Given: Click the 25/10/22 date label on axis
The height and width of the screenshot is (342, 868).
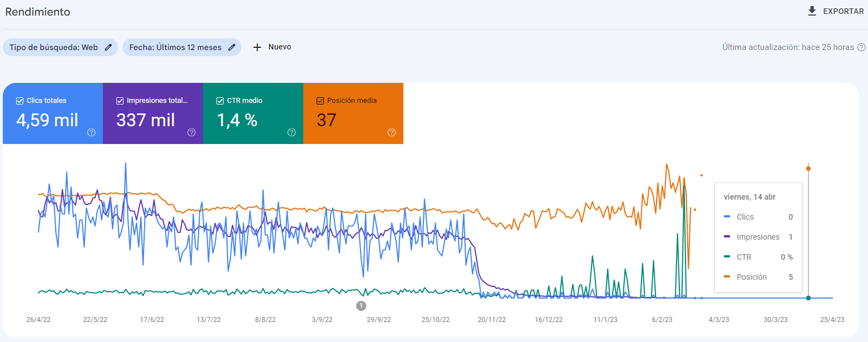Looking at the screenshot, I should 436,320.
